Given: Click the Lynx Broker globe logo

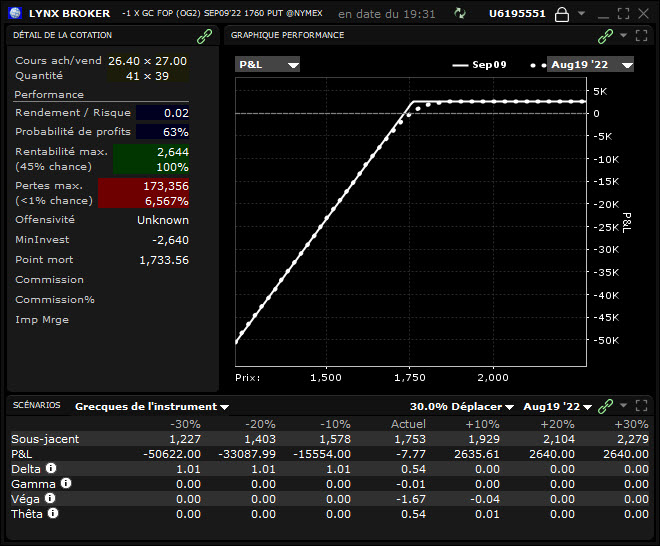Looking at the screenshot, I should point(17,14).
